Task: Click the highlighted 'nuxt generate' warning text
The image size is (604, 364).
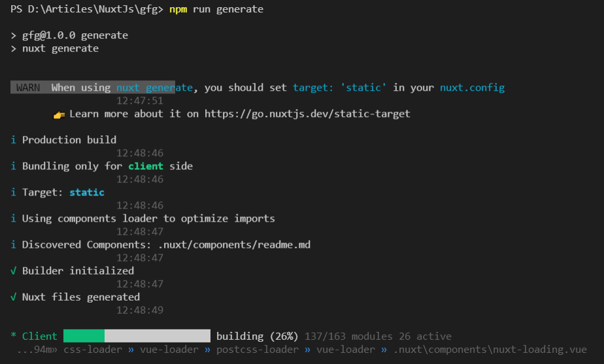Action: pos(154,88)
